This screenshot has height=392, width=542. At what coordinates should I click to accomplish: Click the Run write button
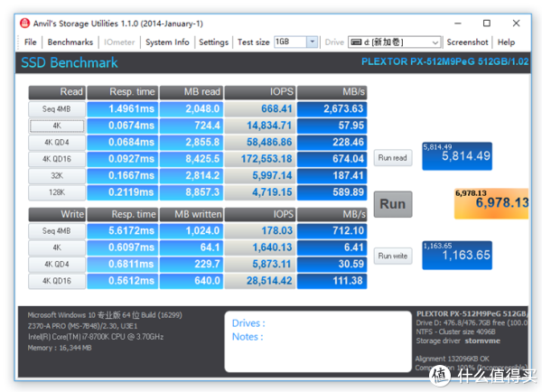[393, 256]
